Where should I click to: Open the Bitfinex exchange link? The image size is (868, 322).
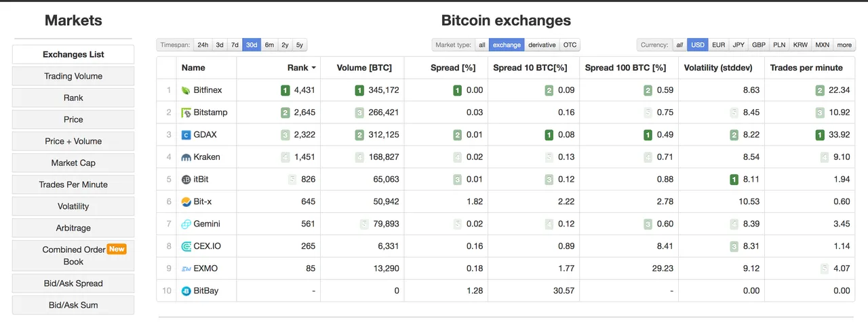coord(208,90)
